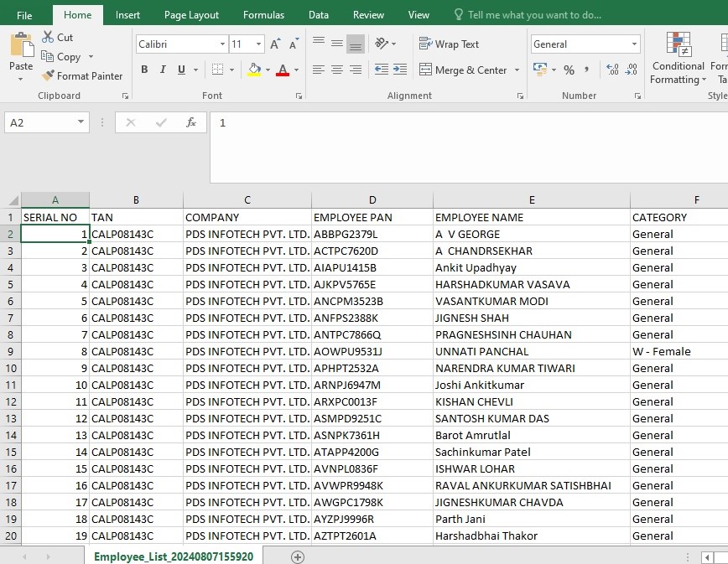Apply the yellow Fill Color swatch
Image resolution: width=728 pixels, height=564 pixels.
point(254,70)
